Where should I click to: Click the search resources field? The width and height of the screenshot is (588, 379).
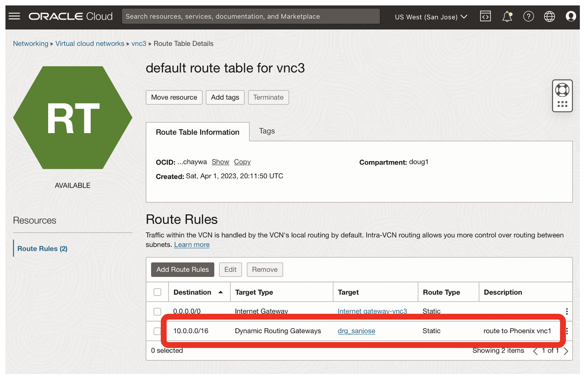[x=251, y=16]
